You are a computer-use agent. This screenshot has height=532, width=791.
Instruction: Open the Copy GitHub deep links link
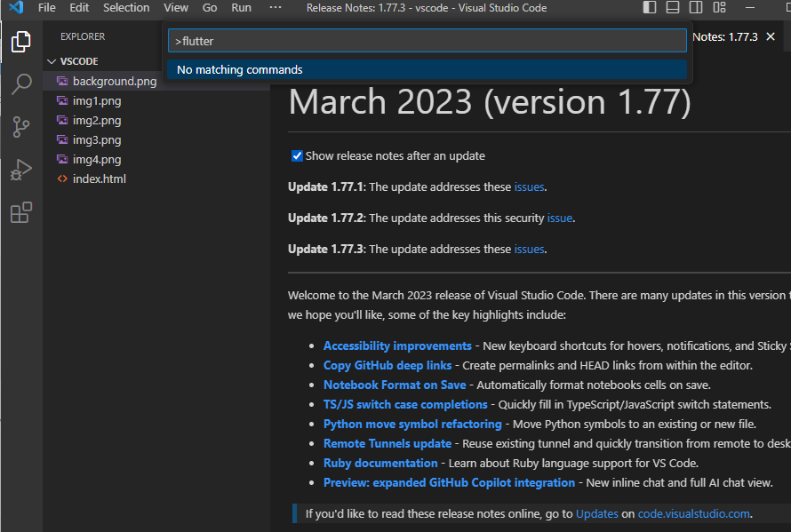(388, 365)
